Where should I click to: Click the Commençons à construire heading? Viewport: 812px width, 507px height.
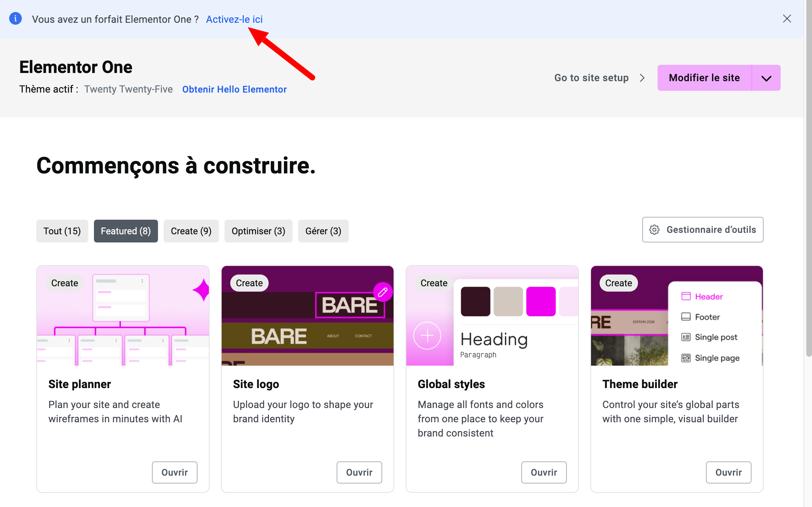[176, 166]
